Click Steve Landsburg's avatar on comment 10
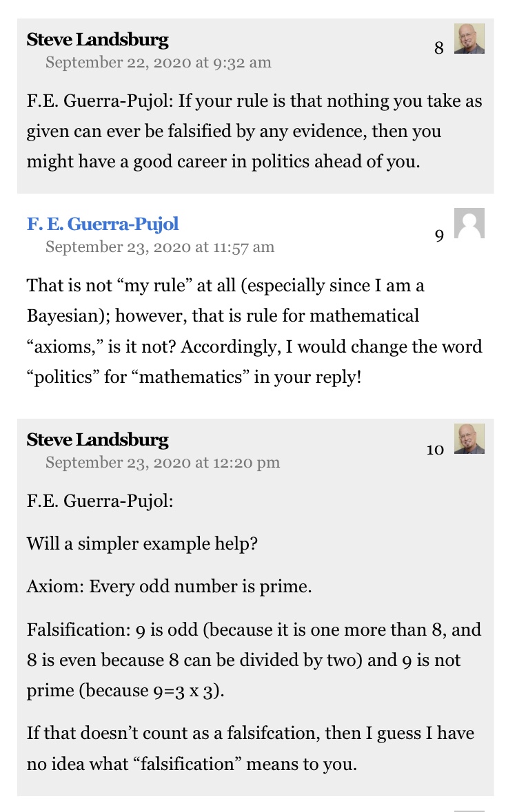The image size is (517, 812). [x=469, y=439]
